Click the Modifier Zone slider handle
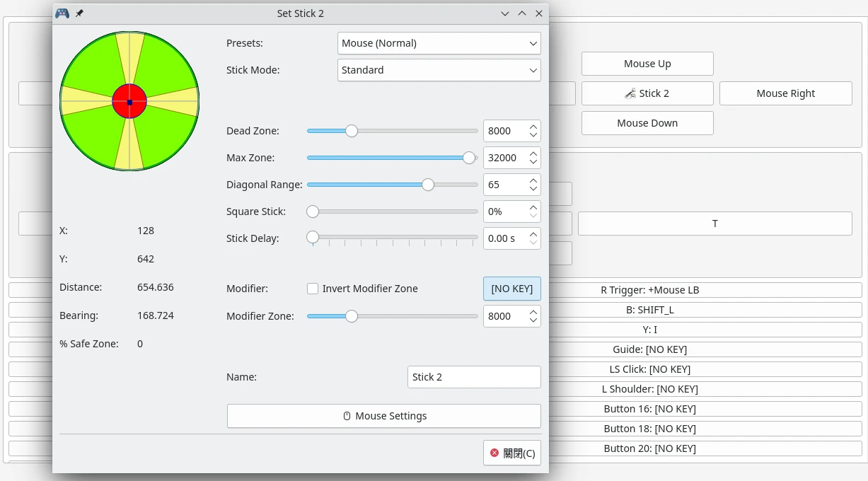The width and height of the screenshot is (868, 481). point(351,316)
